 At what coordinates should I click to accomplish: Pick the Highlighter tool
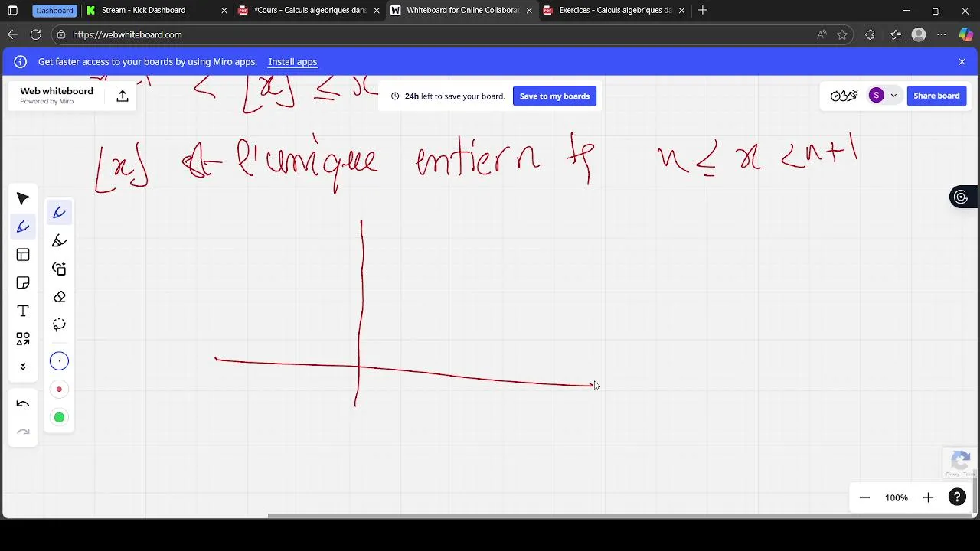[59, 241]
